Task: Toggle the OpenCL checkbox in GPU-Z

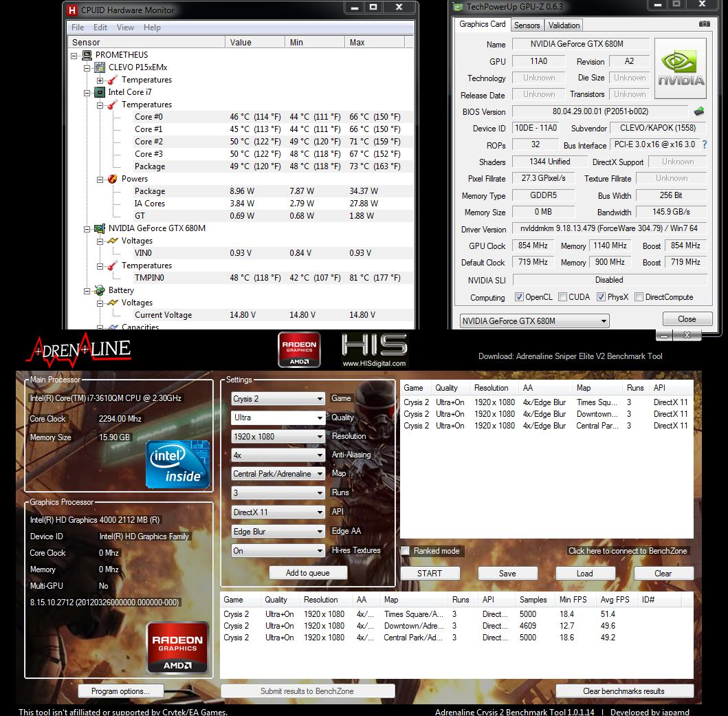Action: [519, 297]
